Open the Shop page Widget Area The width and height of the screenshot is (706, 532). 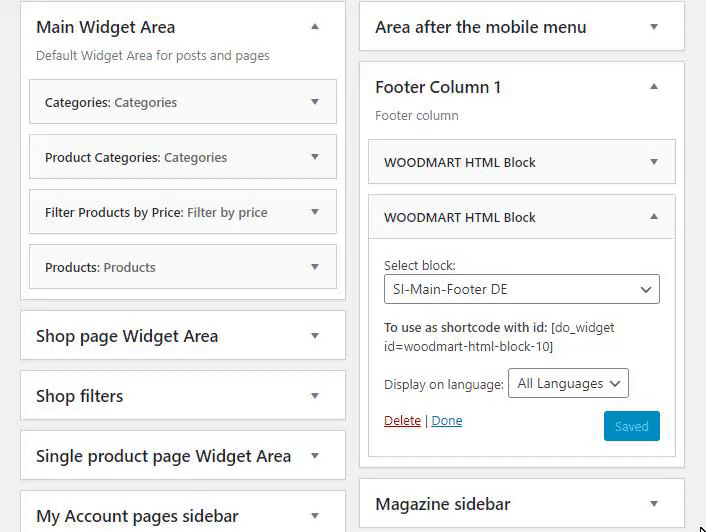pos(315,336)
